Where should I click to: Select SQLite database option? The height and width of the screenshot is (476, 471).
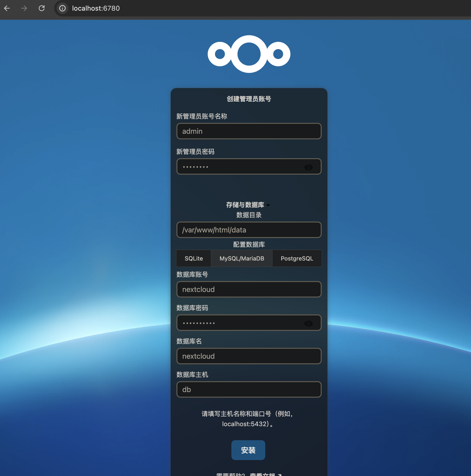(194, 259)
